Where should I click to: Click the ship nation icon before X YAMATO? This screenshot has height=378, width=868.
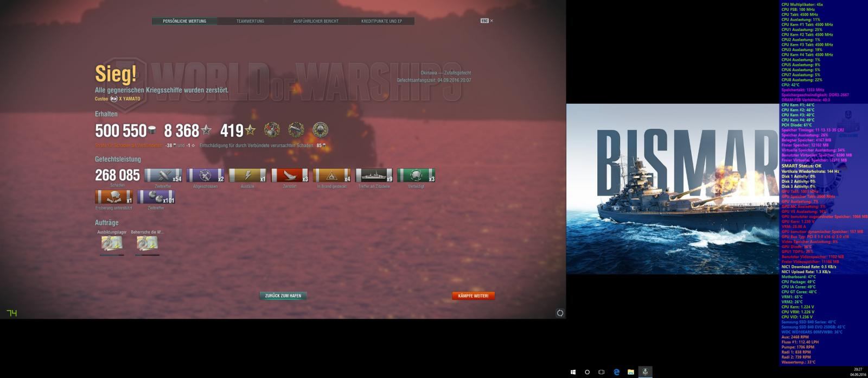click(114, 99)
